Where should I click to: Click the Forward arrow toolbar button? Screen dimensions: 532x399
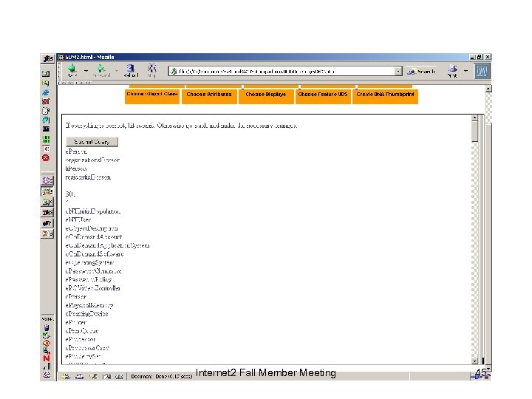[101, 70]
